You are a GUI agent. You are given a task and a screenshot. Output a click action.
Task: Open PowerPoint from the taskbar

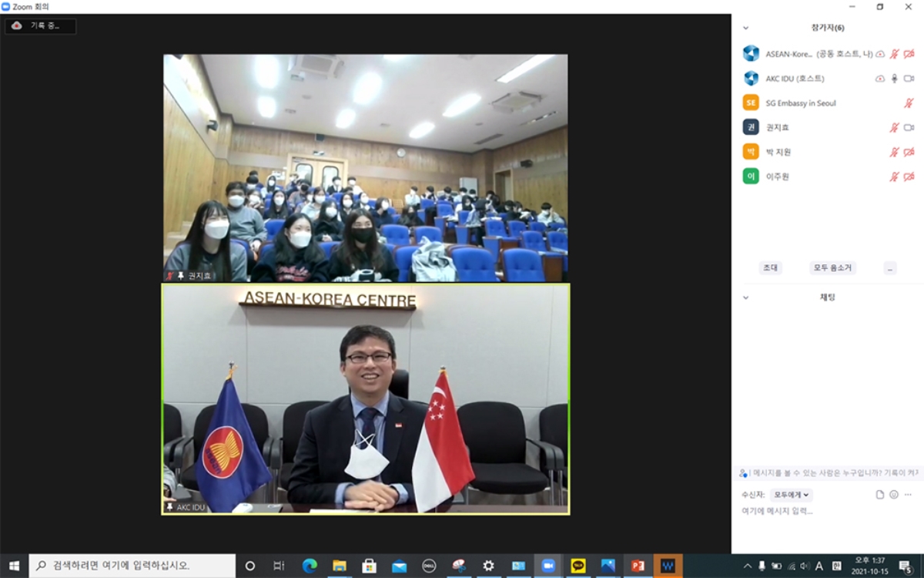tap(638, 566)
